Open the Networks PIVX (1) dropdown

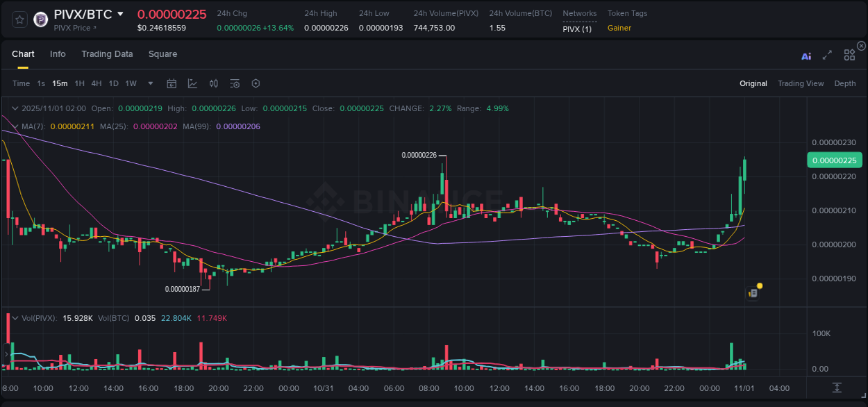click(578, 28)
